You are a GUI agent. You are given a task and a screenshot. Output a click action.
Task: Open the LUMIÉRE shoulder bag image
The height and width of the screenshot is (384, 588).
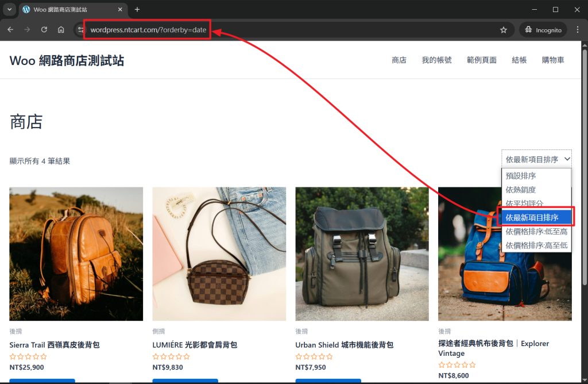(x=219, y=254)
